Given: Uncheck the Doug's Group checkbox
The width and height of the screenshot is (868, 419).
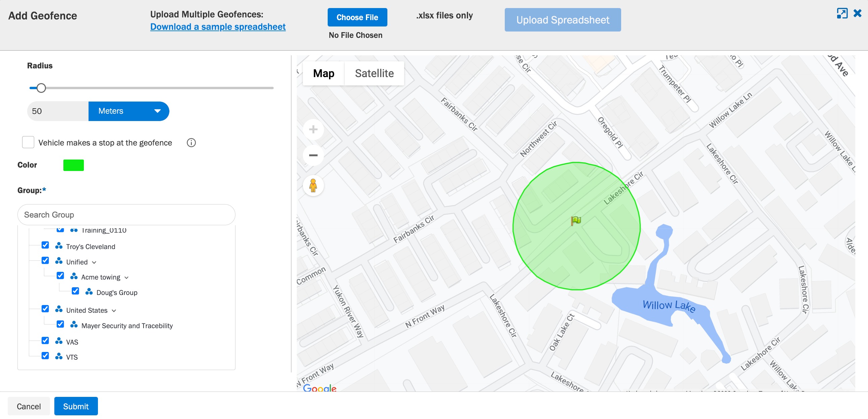Looking at the screenshot, I should pyautogui.click(x=75, y=291).
